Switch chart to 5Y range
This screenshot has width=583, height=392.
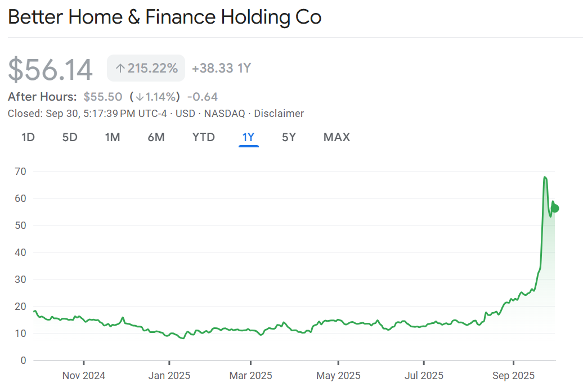(289, 137)
